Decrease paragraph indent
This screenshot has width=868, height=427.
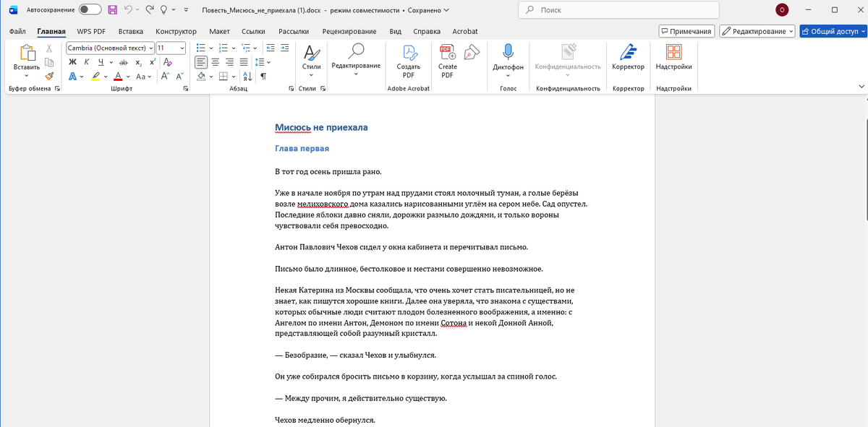point(270,48)
